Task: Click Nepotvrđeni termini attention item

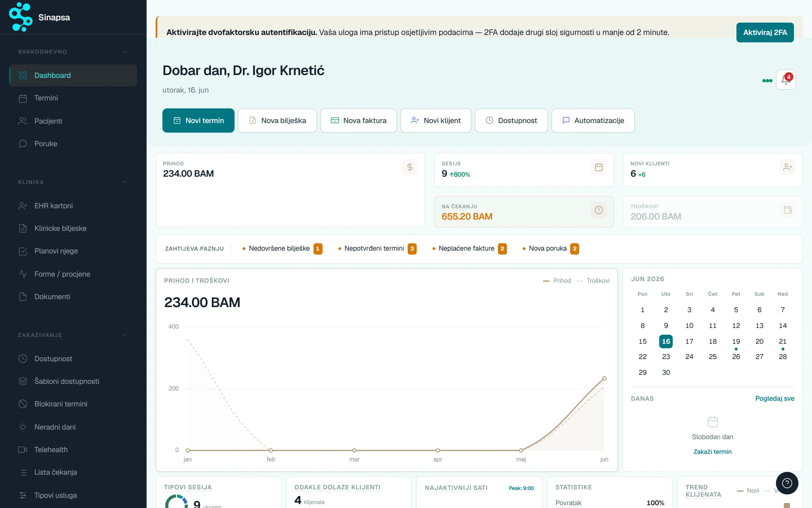Action: (x=377, y=248)
